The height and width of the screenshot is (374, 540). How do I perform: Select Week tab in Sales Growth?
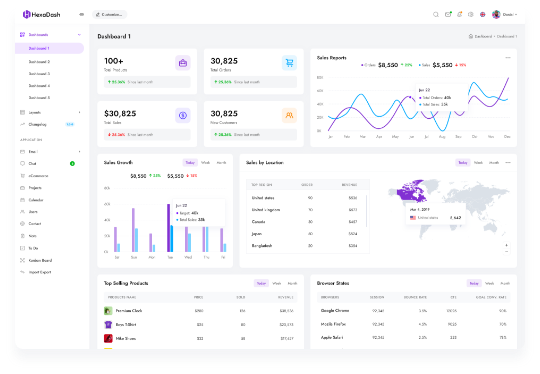click(x=206, y=163)
